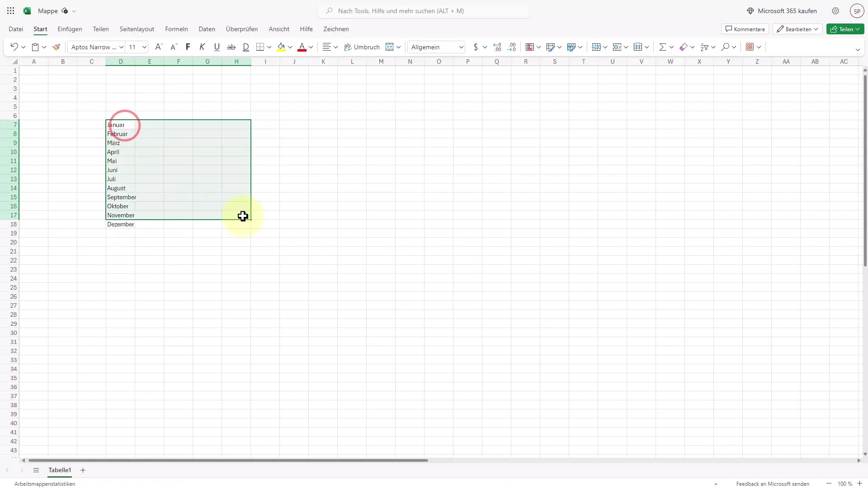Image resolution: width=868 pixels, height=488 pixels.
Task: Click the add new sheet button
Action: 82,470
